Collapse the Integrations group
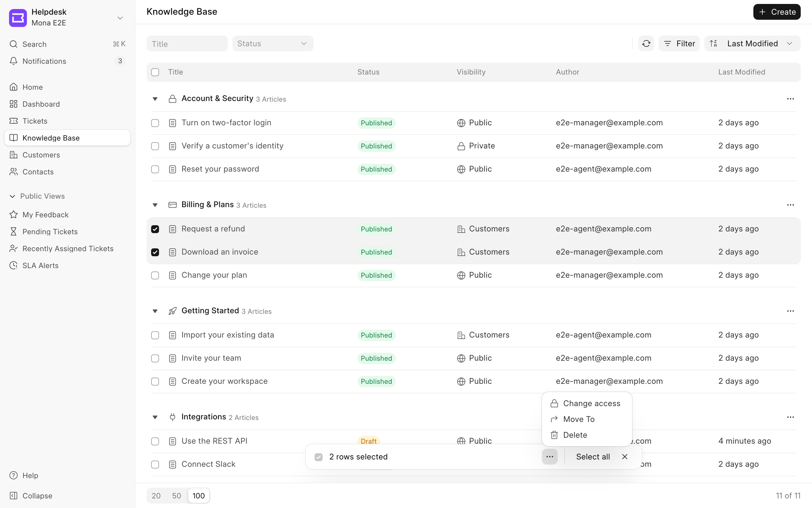 pyautogui.click(x=155, y=418)
